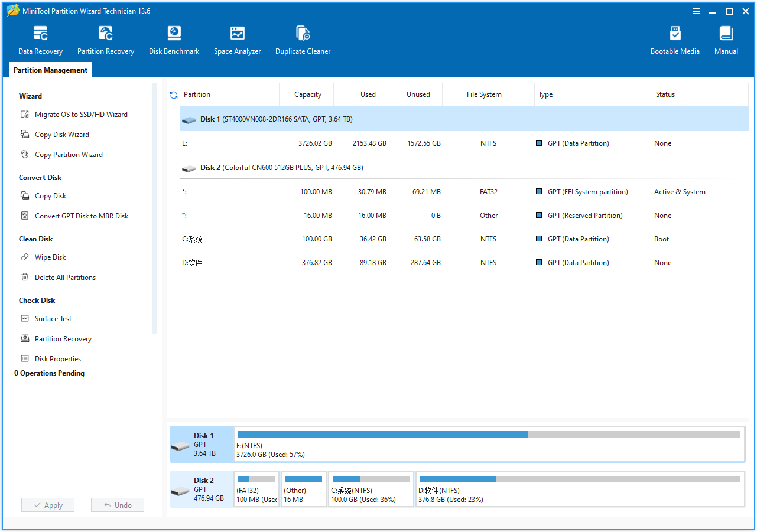Launch Partition Recovery from the top toolbar
Screen dimensions: 757x532
pos(105,38)
